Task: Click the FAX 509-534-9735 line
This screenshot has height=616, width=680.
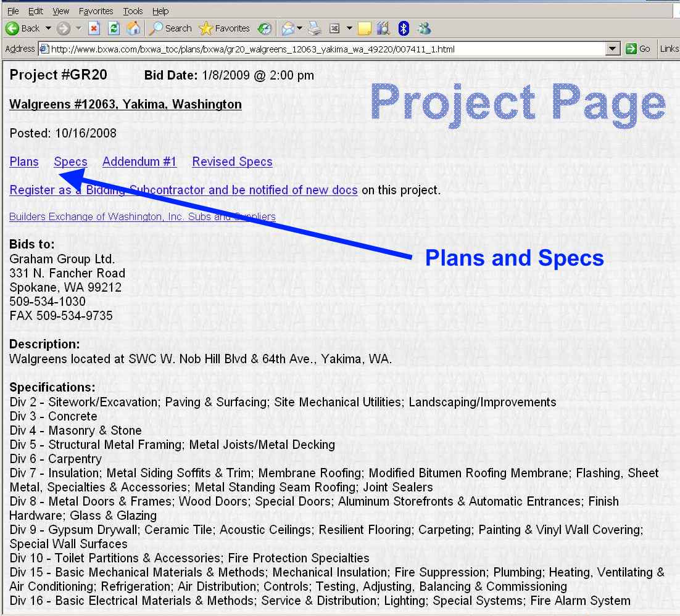Action: pyautogui.click(x=60, y=316)
